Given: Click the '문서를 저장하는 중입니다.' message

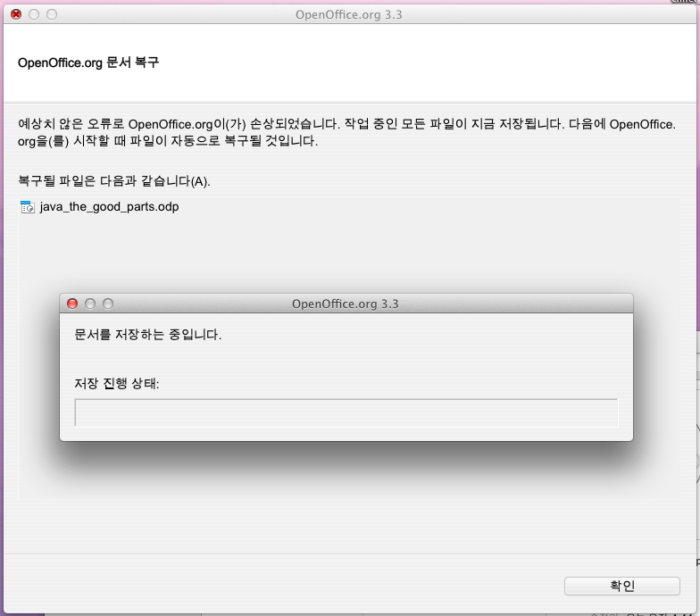Looking at the screenshot, I should [148, 335].
